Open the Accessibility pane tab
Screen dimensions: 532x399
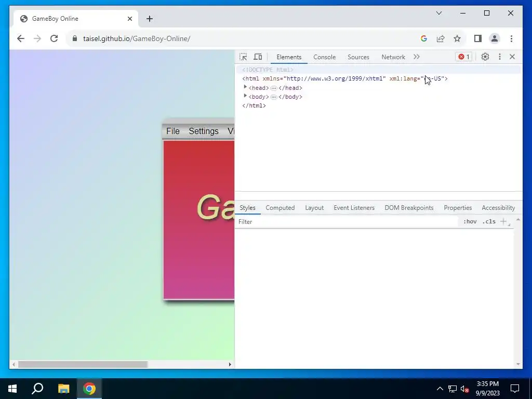[x=498, y=208]
